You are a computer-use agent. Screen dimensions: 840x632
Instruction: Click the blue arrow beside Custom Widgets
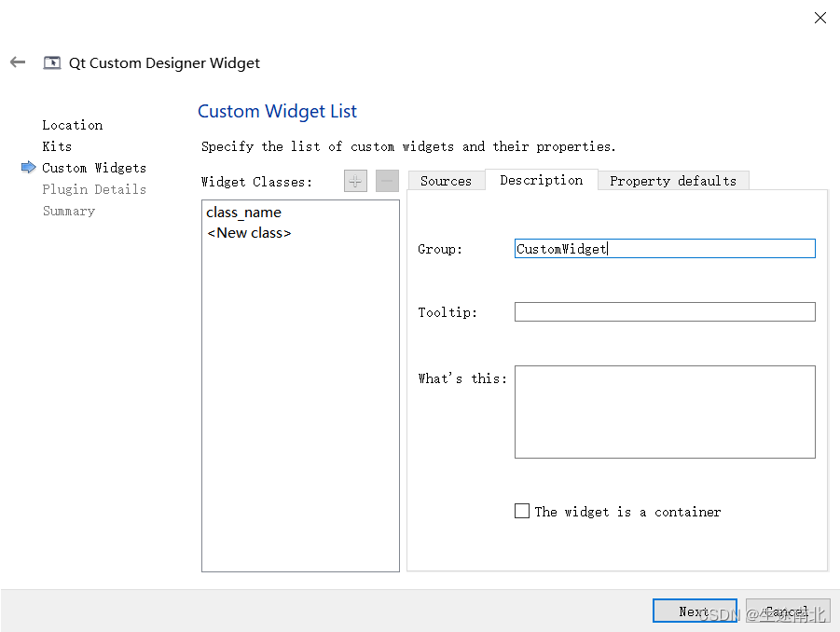(x=28, y=167)
